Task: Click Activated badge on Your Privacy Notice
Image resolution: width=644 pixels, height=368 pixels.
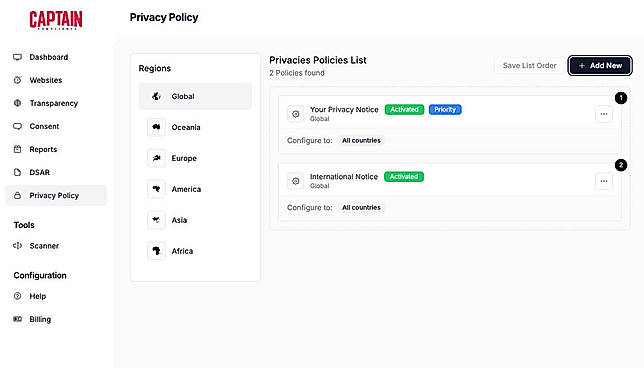Action: (404, 109)
